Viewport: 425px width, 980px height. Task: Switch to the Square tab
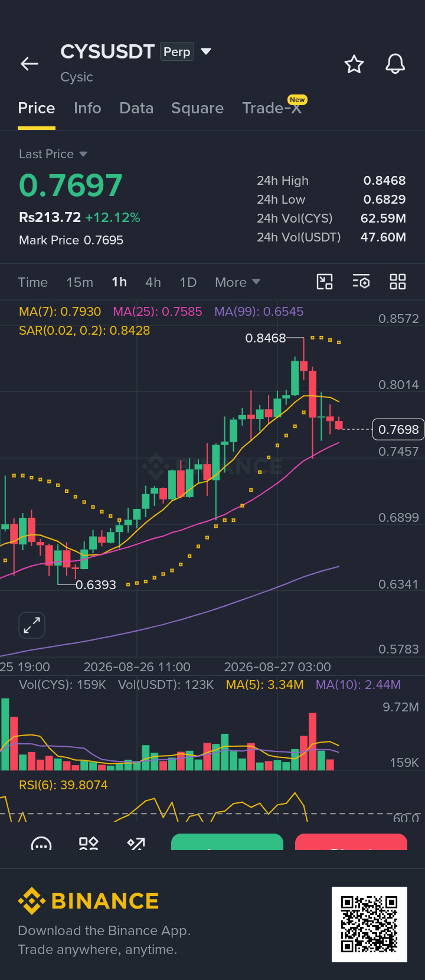[198, 108]
